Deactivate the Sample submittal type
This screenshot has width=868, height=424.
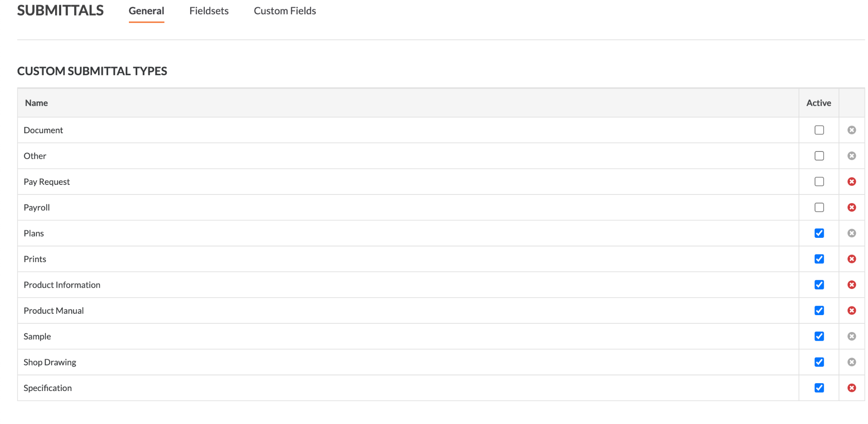click(x=819, y=336)
